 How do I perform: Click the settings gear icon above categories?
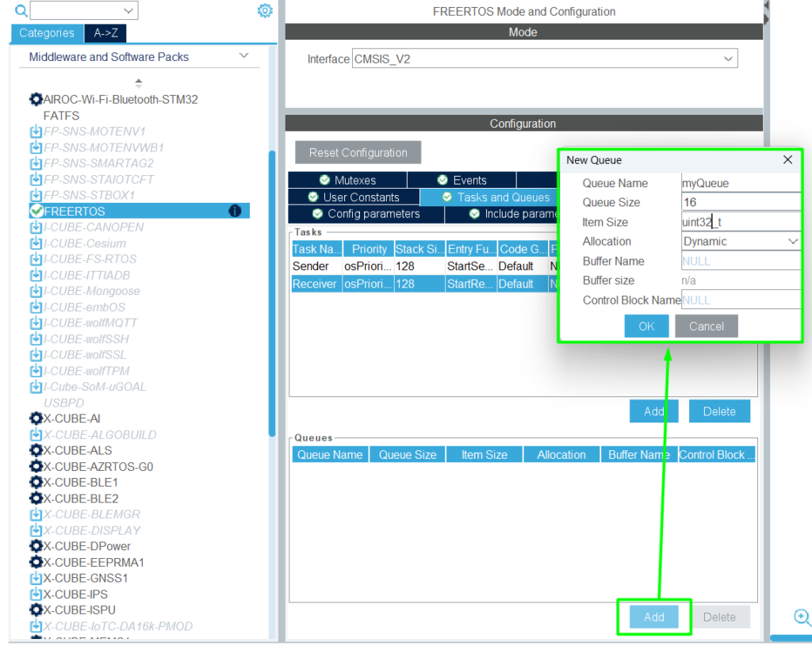[x=265, y=10]
